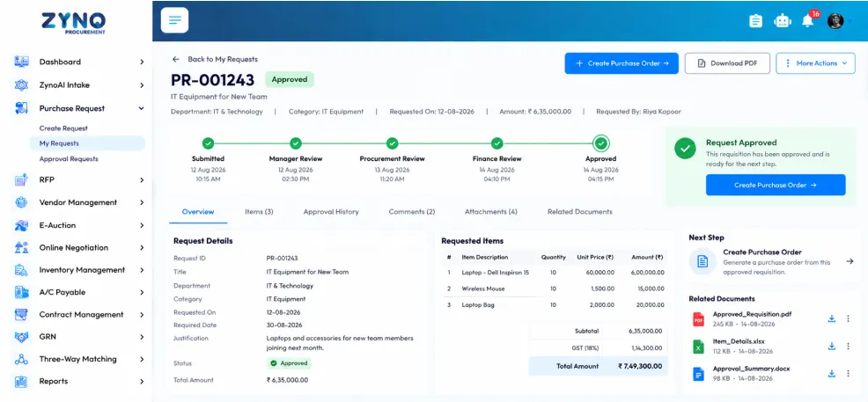This screenshot has height=402, width=868.
Task: Expand the Reports chevron
Action: 142,382
